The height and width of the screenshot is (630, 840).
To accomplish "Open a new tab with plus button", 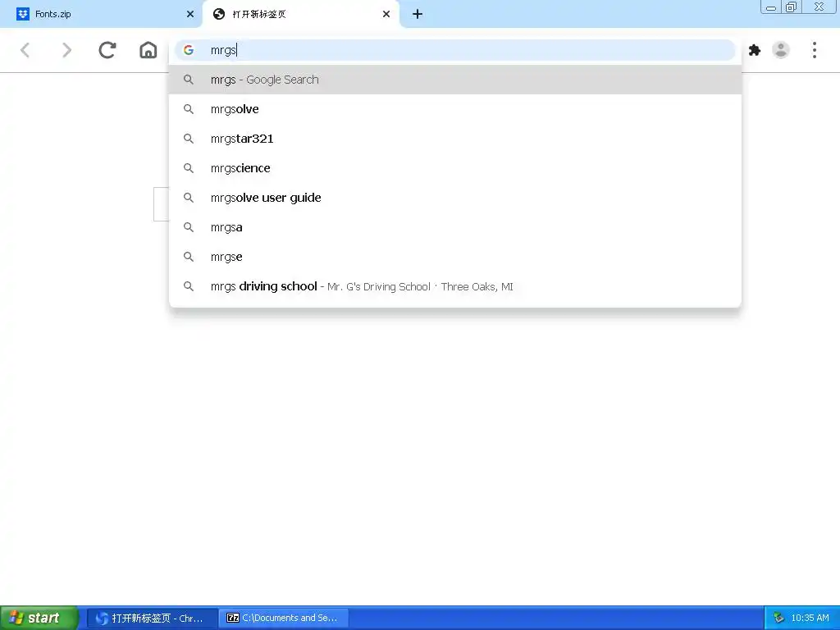I will (418, 14).
